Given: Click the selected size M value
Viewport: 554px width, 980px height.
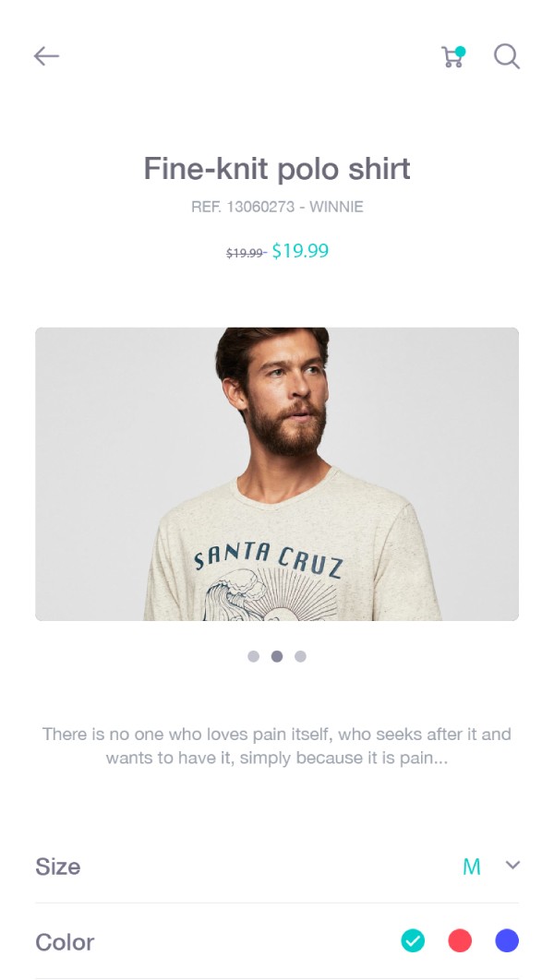Looking at the screenshot, I should click(472, 866).
